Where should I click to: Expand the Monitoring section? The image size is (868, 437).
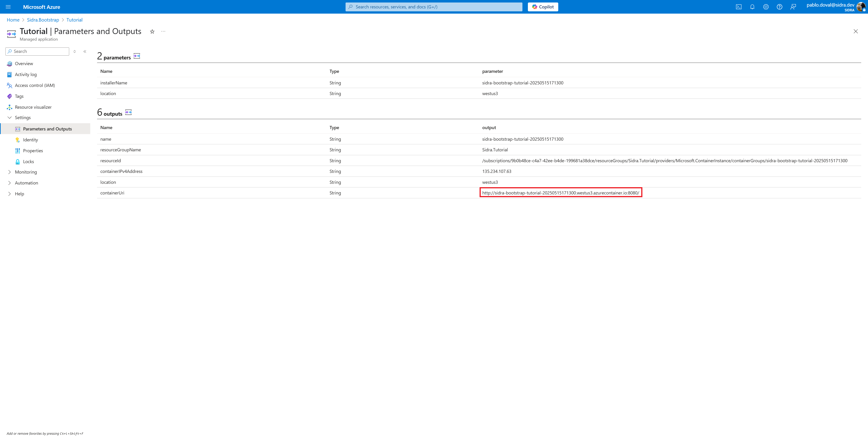coord(10,172)
